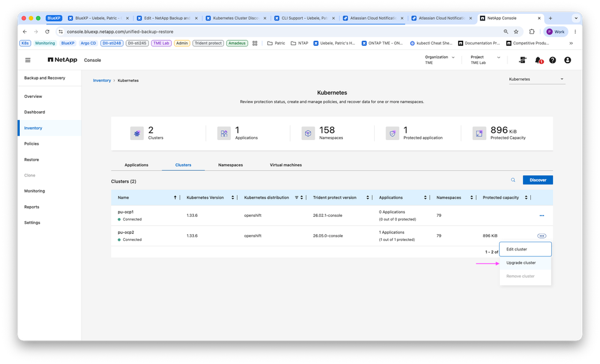Click the browser zoom magnifier icon
Viewport: 600px width, 364px height.
pos(506,32)
